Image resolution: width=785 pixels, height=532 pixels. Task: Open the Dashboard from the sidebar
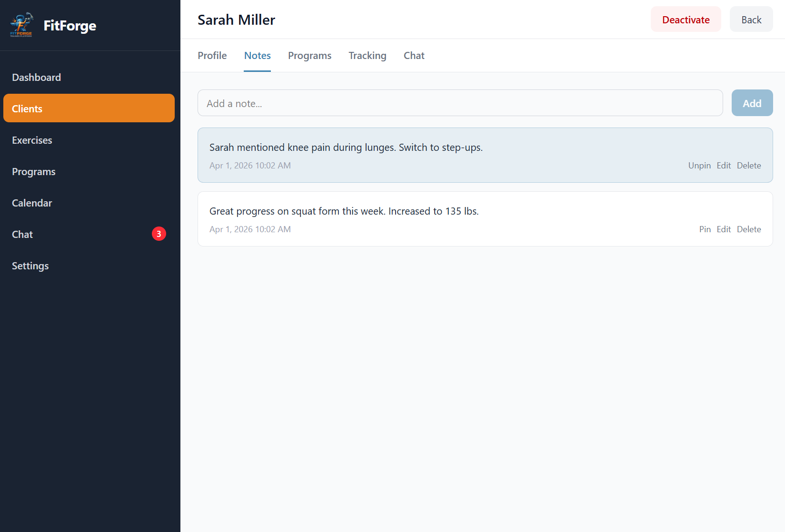(36, 77)
